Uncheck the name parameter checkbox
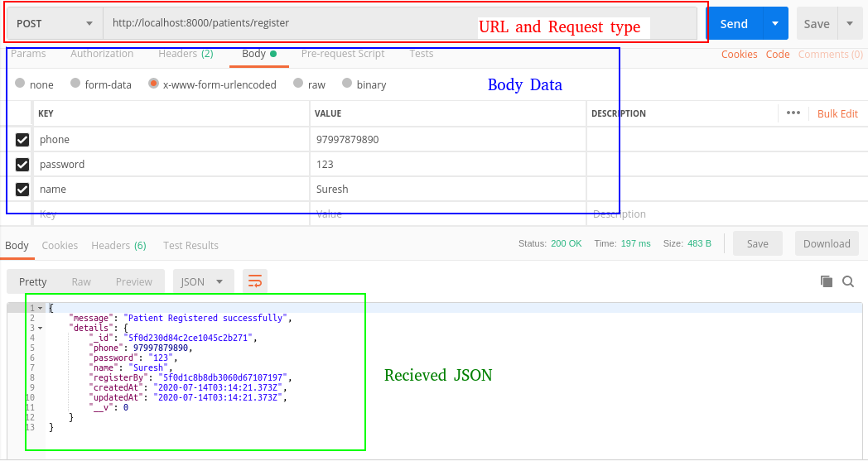Image resolution: width=868 pixels, height=461 pixels. [x=22, y=190]
